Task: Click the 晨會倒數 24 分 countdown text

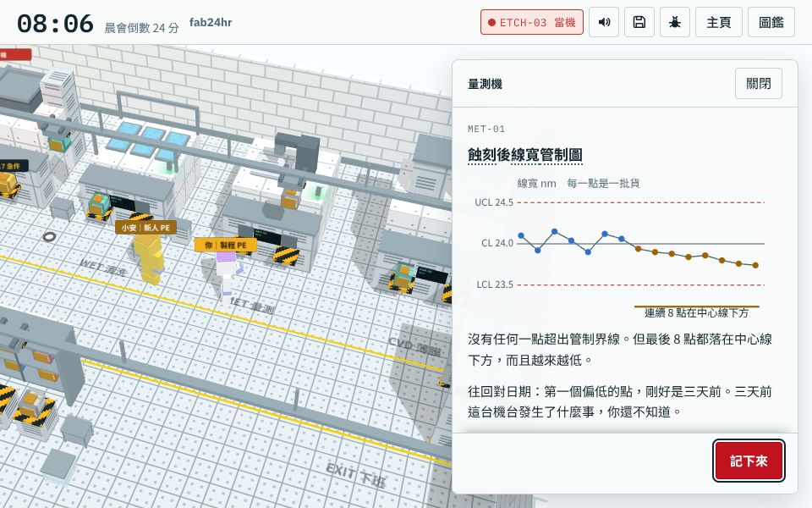Action: pos(142,27)
